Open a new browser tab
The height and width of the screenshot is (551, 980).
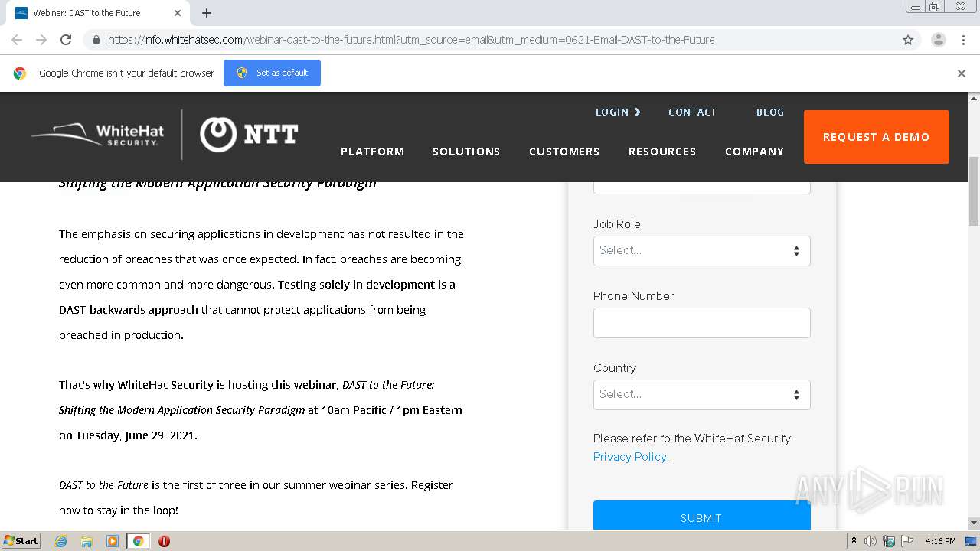pyautogui.click(x=207, y=13)
